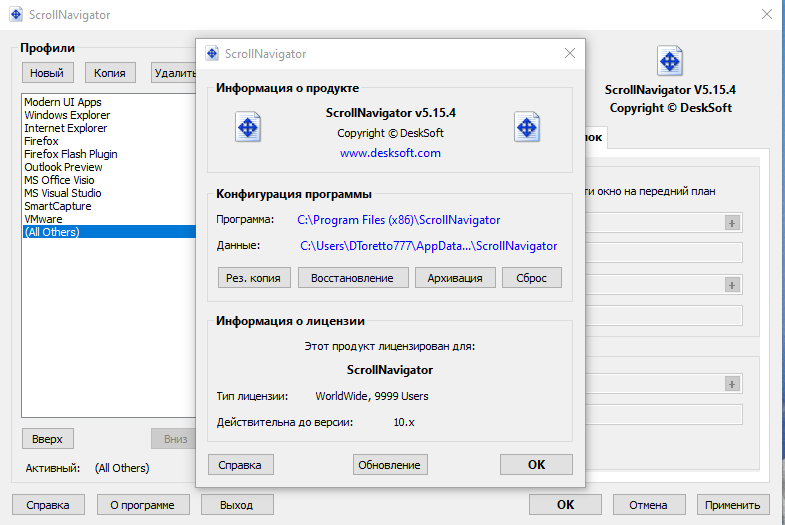
Task: Click the Копия profile button
Action: pos(110,73)
